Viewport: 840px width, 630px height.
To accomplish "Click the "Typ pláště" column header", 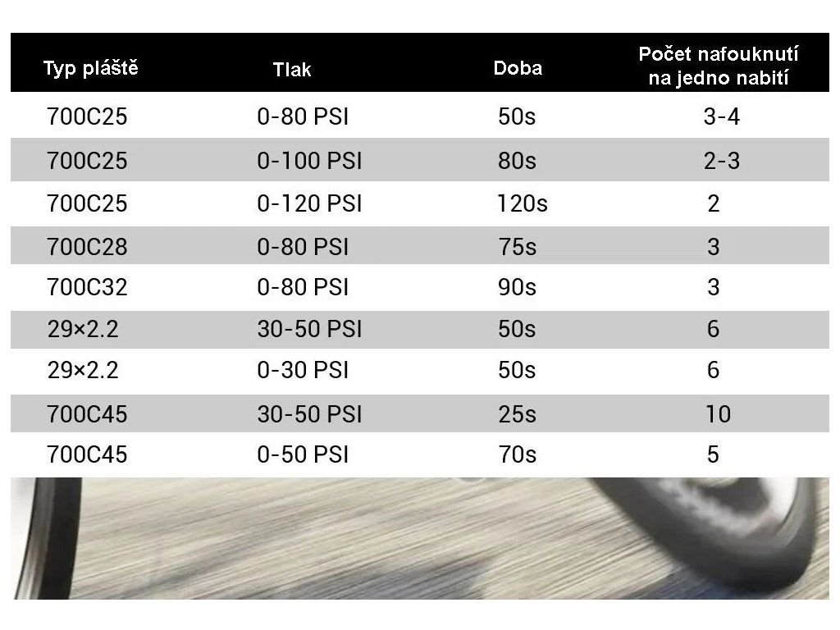I will pyautogui.click(x=90, y=68).
